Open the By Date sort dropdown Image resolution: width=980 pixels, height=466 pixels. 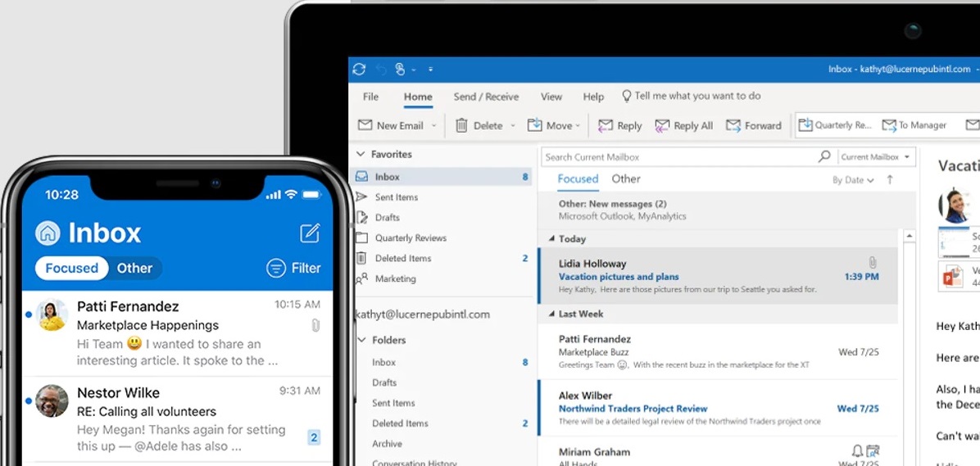coord(853,180)
